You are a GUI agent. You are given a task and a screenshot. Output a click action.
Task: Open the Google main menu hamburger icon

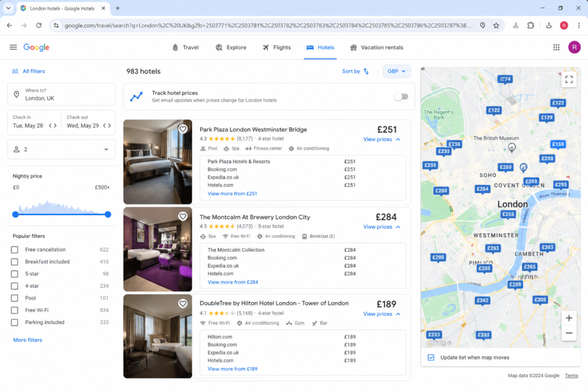(13, 47)
